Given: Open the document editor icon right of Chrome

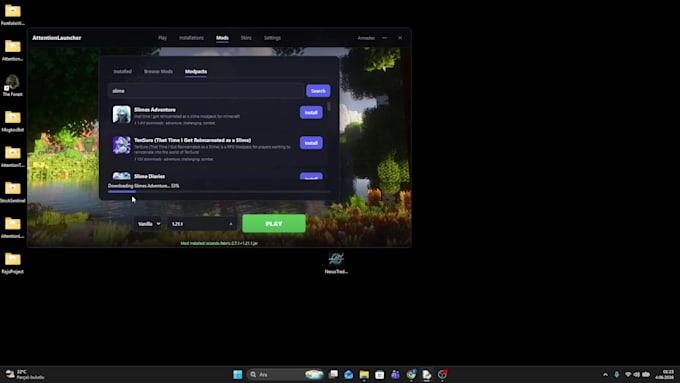Looking at the screenshot, I should coord(427,374).
